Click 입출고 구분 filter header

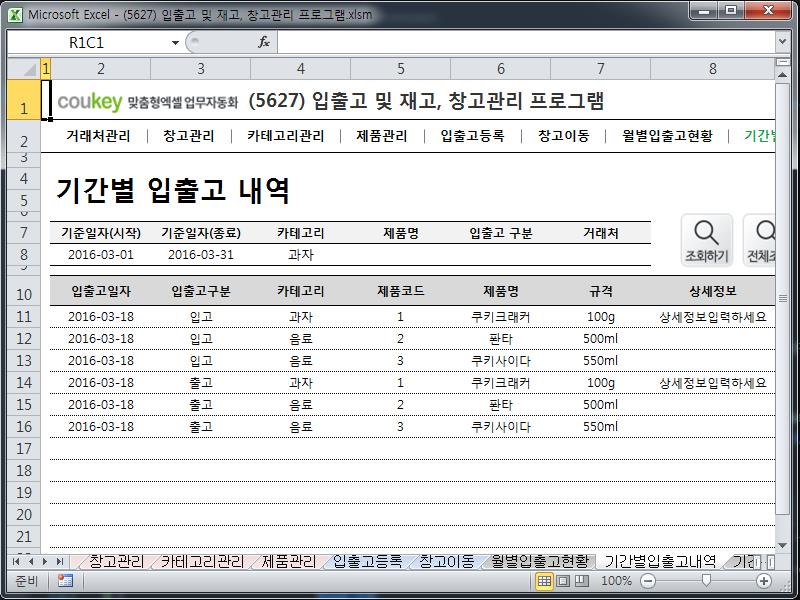pos(501,233)
